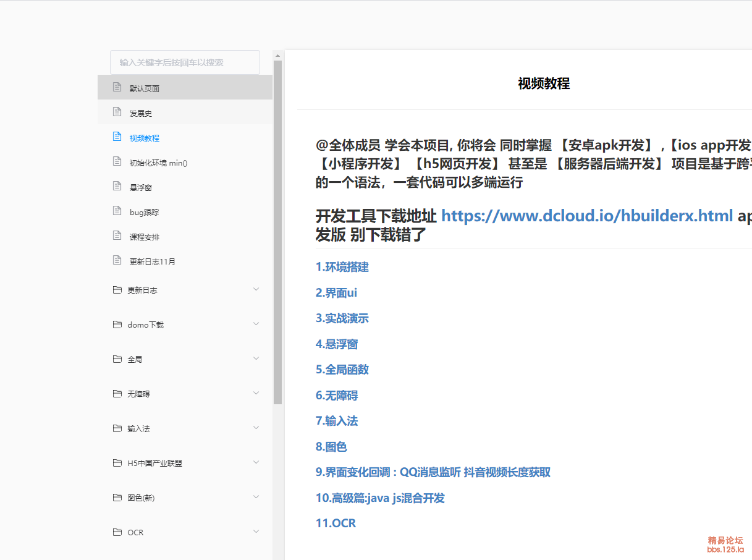
Task: Click the document icon next to 发展史
Action: [x=117, y=112]
